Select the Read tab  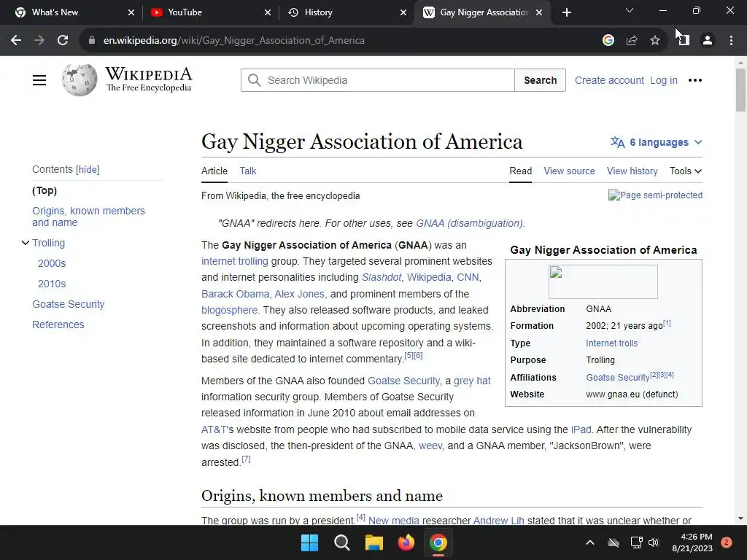pos(520,171)
